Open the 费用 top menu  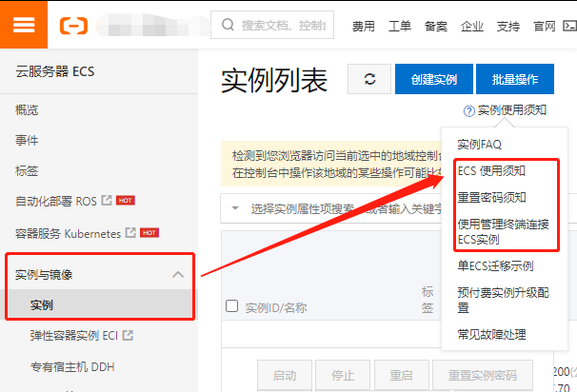[364, 26]
